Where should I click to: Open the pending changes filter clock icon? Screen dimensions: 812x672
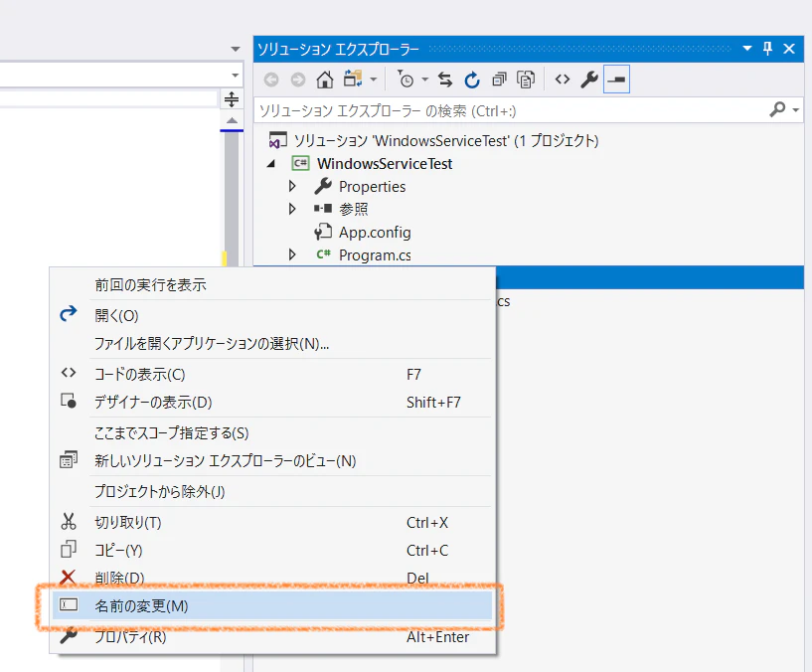[406, 80]
